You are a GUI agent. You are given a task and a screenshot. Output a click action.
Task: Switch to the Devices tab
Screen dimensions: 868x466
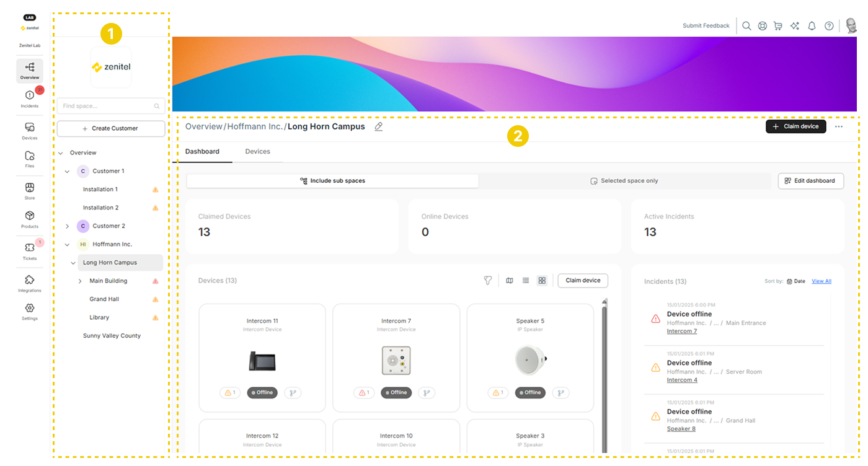(257, 152)
